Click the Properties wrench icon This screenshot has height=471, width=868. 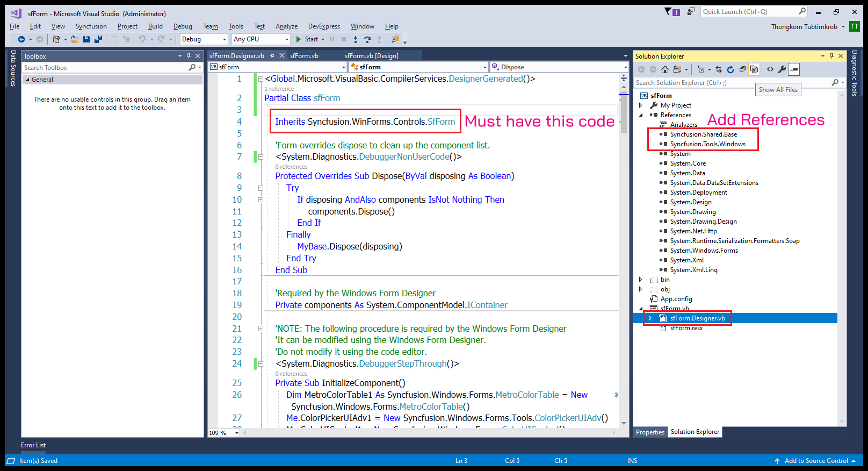pyautogui.click(x=782, y=69)
